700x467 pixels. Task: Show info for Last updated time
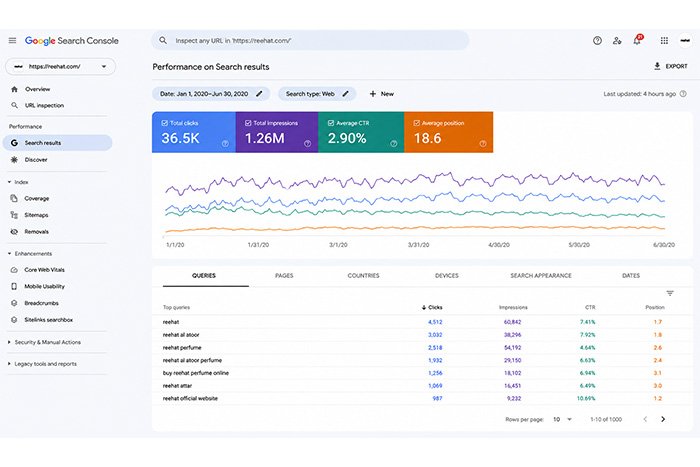click(x=683, y=94)
